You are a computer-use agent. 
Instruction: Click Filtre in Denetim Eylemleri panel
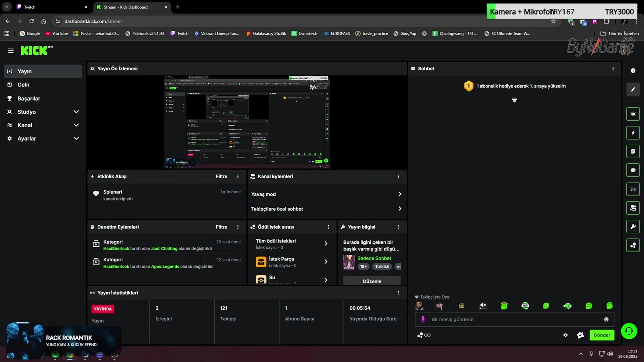222,227
